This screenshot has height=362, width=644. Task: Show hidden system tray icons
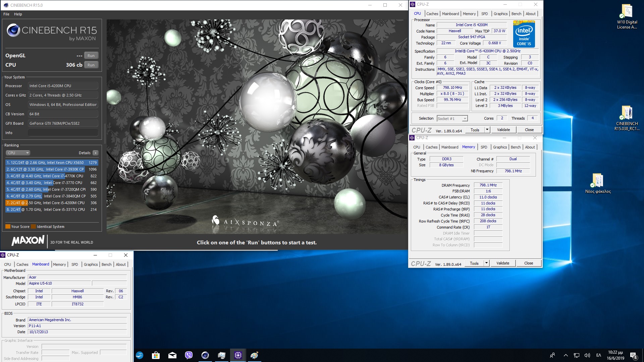[x=566, y=355]
